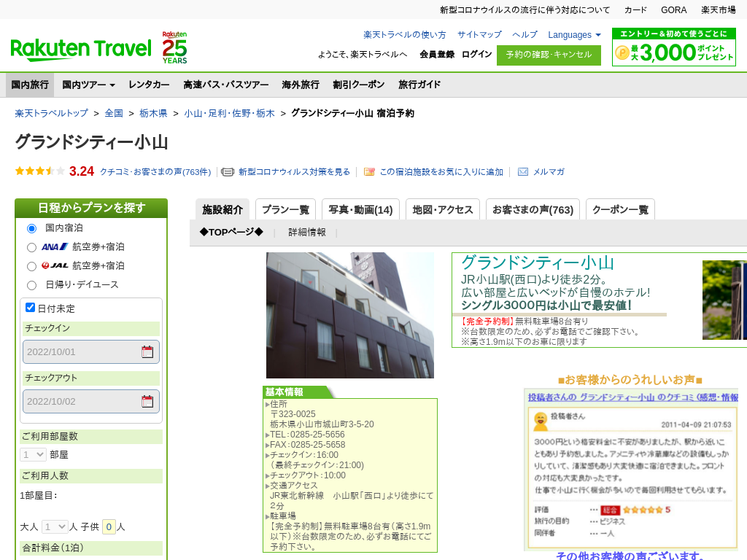Click garden photo thumbnail beside hotel description
Screen dimensions: 747x560
coord(724,300)
